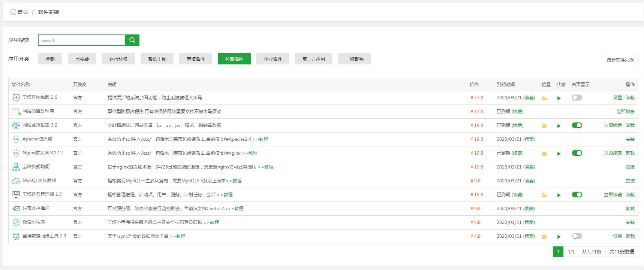Enable homepage display for 宝塔系统加固

577,97
